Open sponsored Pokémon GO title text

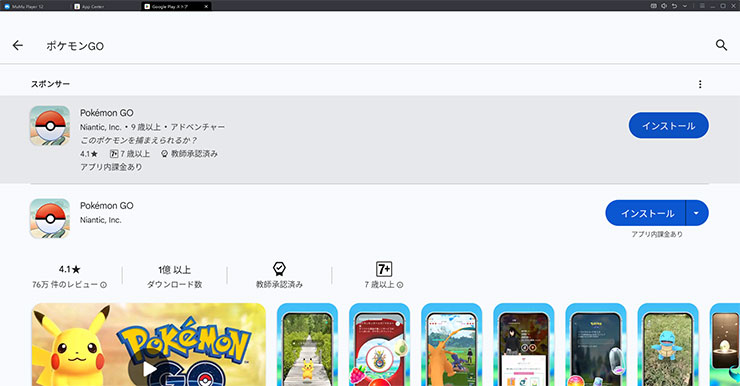[x=107, y=113]
